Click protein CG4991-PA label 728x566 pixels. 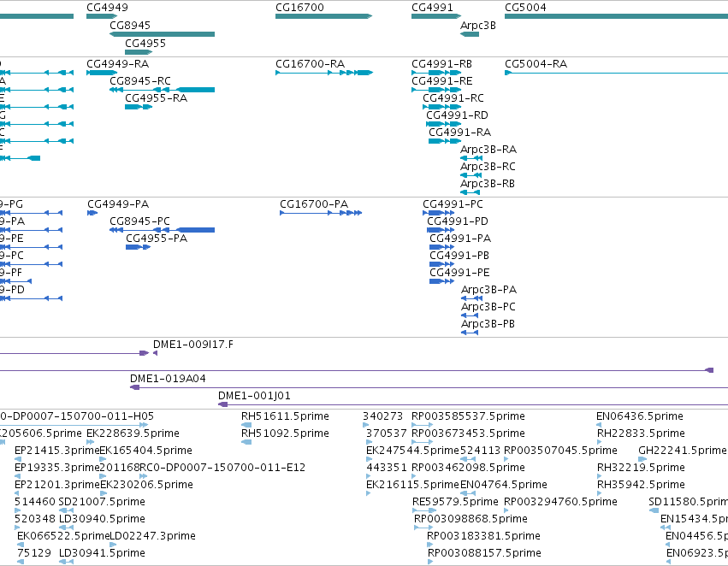click(x=460, y=239)
